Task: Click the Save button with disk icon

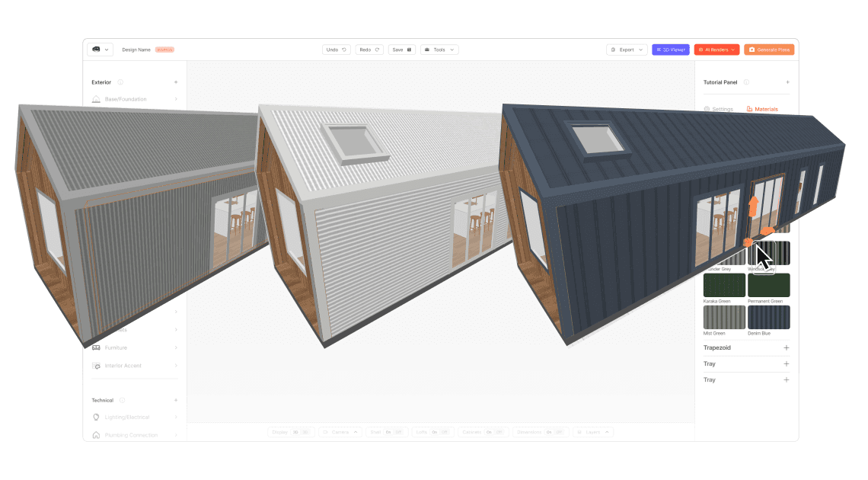Action: coord(401,49)
